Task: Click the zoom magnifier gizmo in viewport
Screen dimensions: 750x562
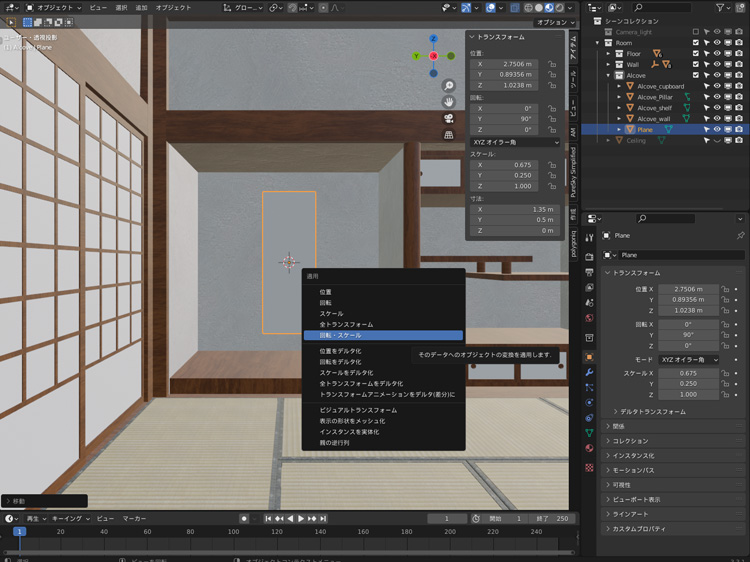Action: [x=449, y=86]
